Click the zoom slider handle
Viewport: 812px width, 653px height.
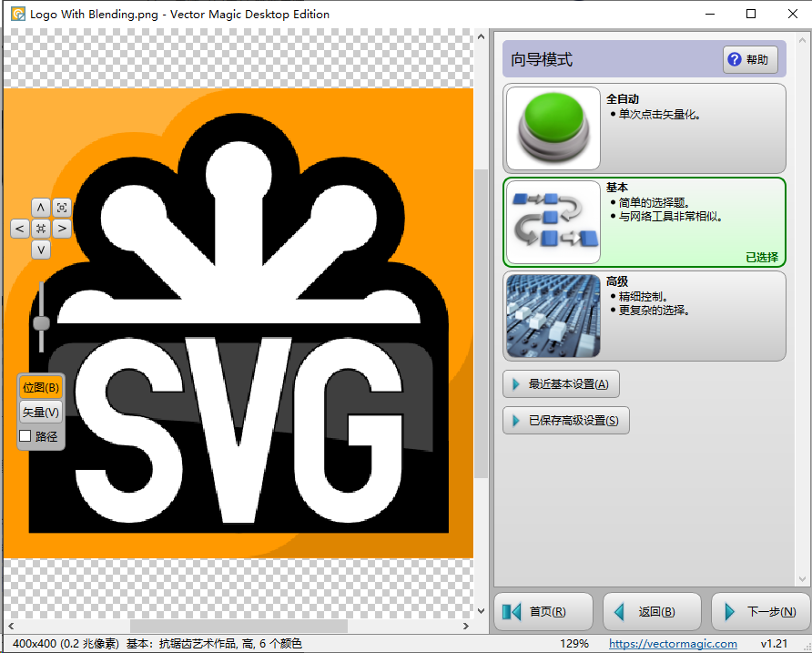42,323
